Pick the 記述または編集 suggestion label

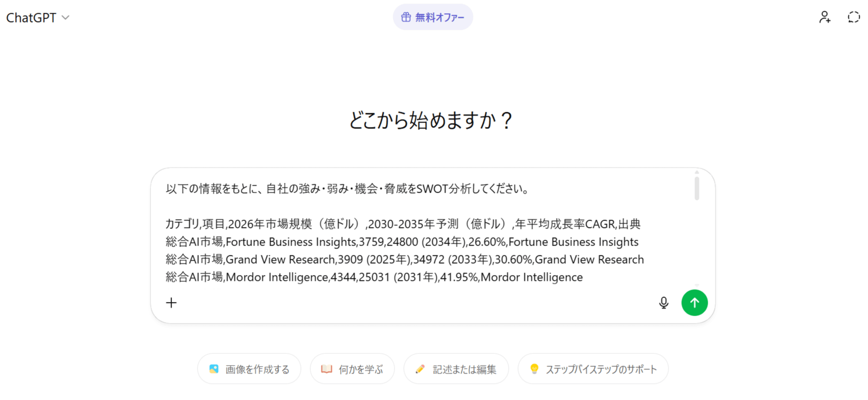click(x=464, y=370)
